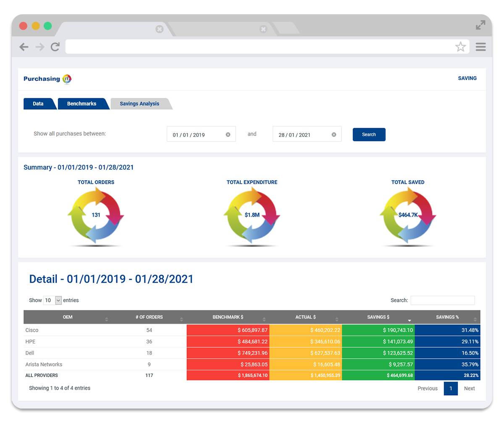Sort table by Savings % column
The width and height of the screenshot is (504, 422).
447,317
